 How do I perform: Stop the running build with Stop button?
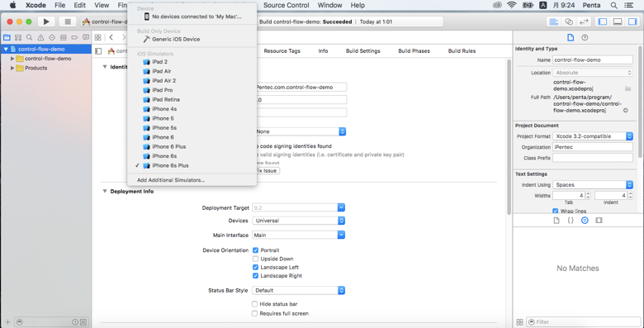click(68, 21)
